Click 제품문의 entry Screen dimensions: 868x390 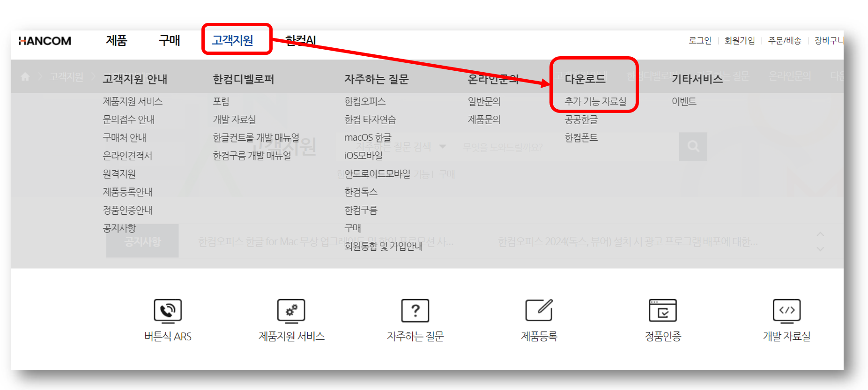coord(484,120)
